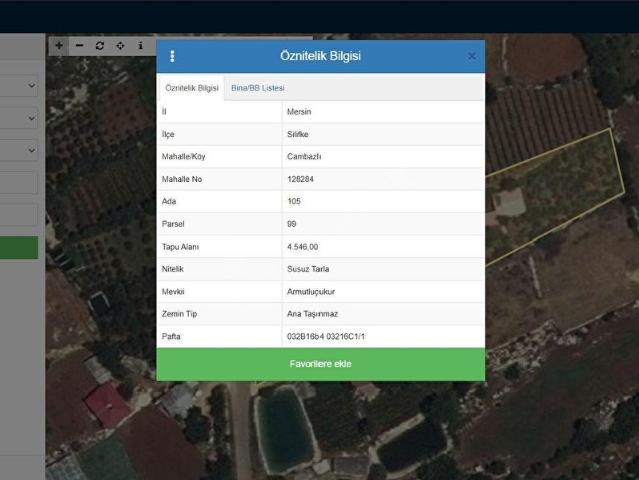This screenshot has height=480, width=639.
Task: Click the Tapu Alanı value 4.546,00
Action: [x=302, y=246]
